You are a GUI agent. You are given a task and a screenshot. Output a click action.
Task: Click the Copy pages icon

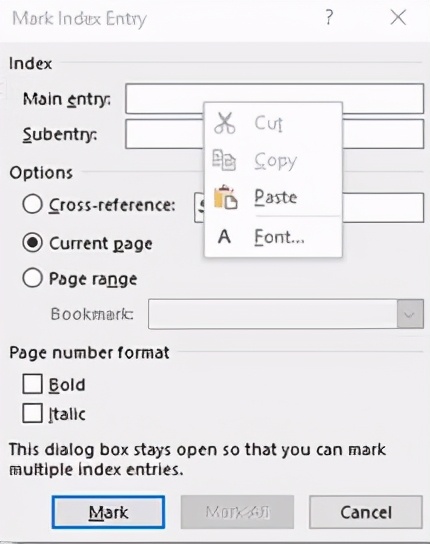(x=224, y=160)
